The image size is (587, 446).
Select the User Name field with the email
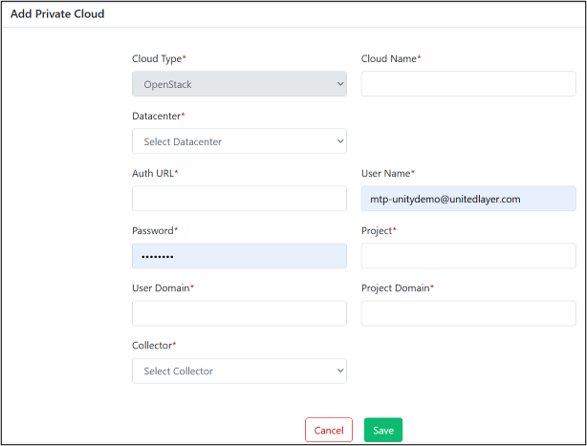(468, 198)
